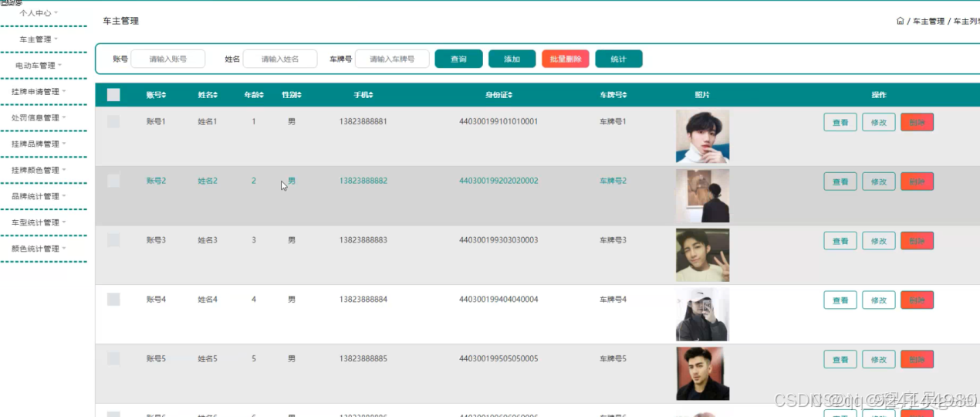Image resolution: width=980 pixels, height=417 pixels.
Task: Sort table by the 车牌号 column arrows
Action: point(625,95)
